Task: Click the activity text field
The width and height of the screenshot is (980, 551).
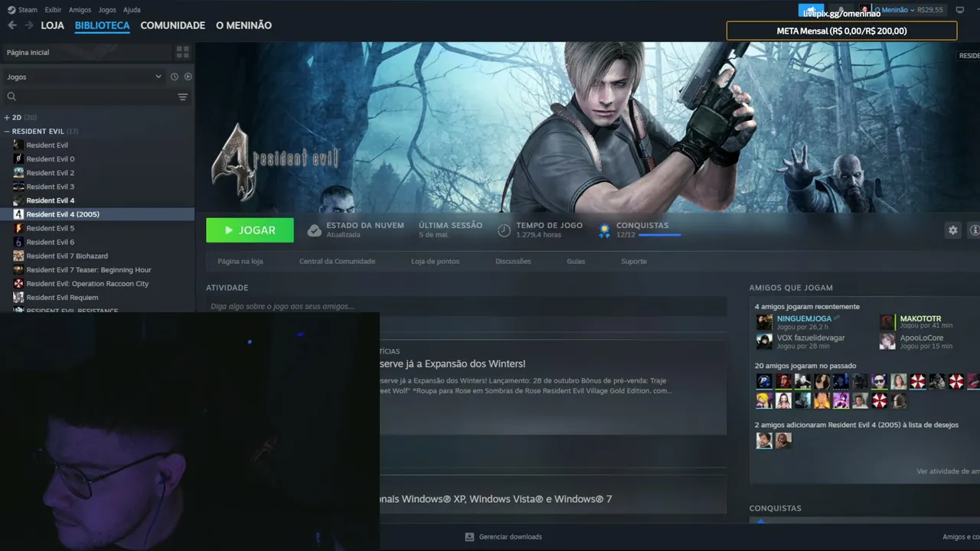Action: pyautogui.click(x=466, y=306)
